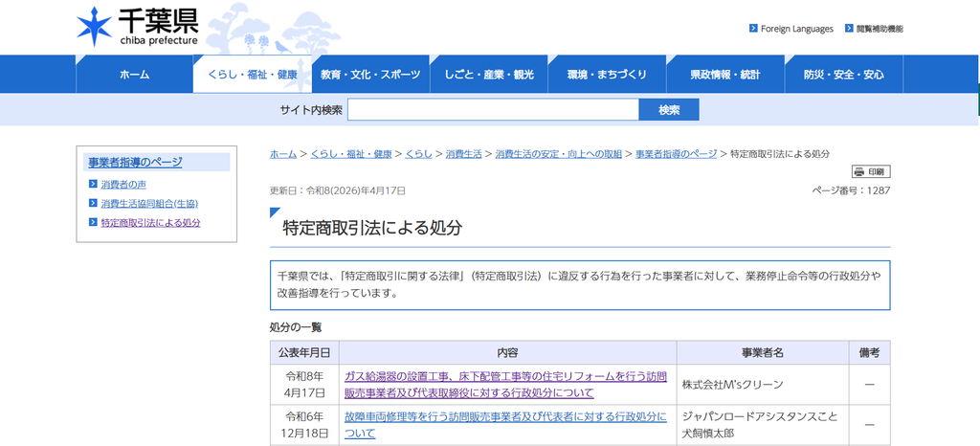
Task: Open the しごと・産業・観光 tab
Action: click(x=489, y=75)
